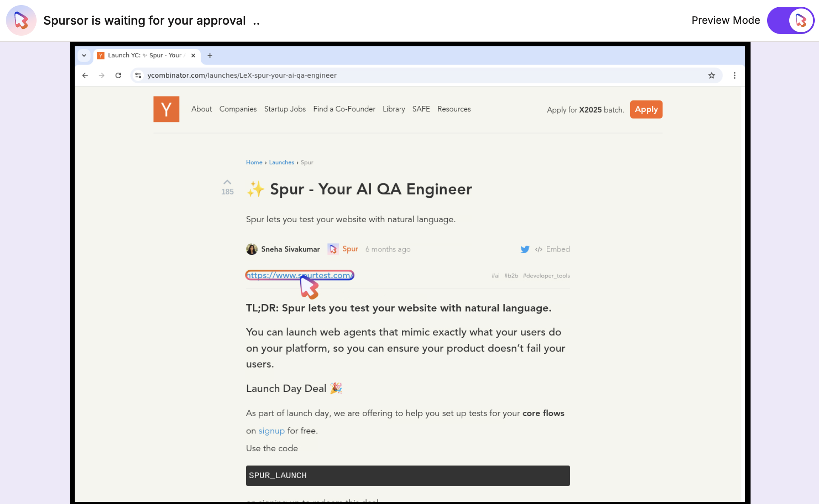Click the browser back arrow
819x504 pixels.
click(85, 76)
